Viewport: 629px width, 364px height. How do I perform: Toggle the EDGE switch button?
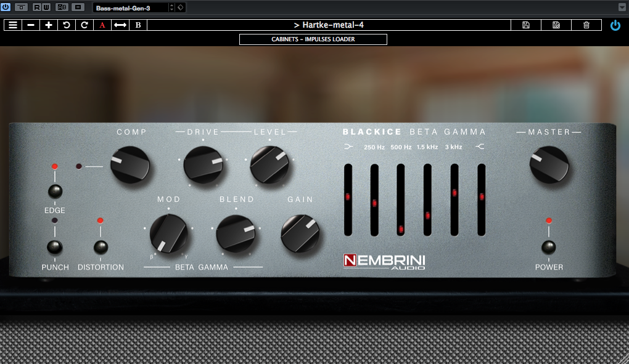click(x=55, y=192)
